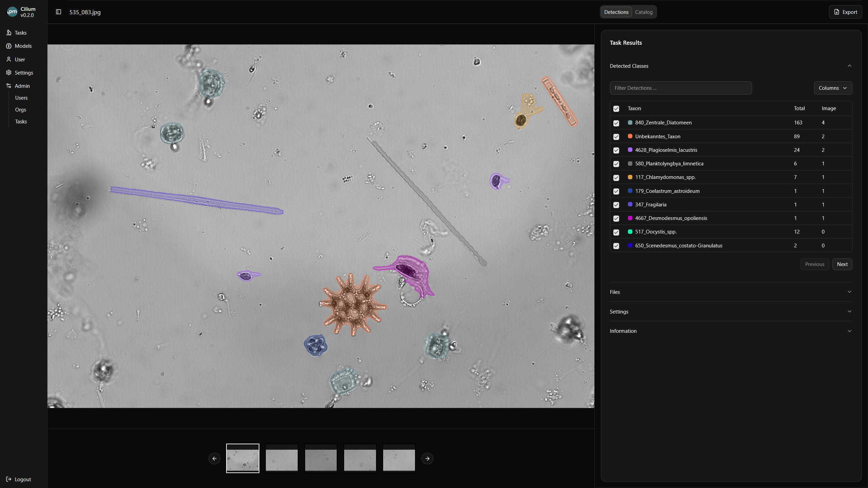Go to next thumbnails with right arrow
Screen dimensions: 868x488
click(x=427, y=459)
